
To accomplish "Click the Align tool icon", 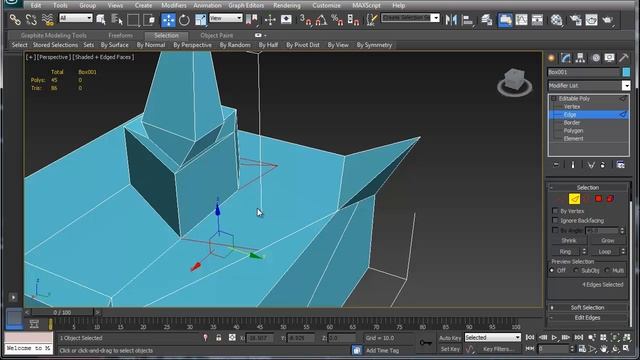I will click(x=468, y=20).
